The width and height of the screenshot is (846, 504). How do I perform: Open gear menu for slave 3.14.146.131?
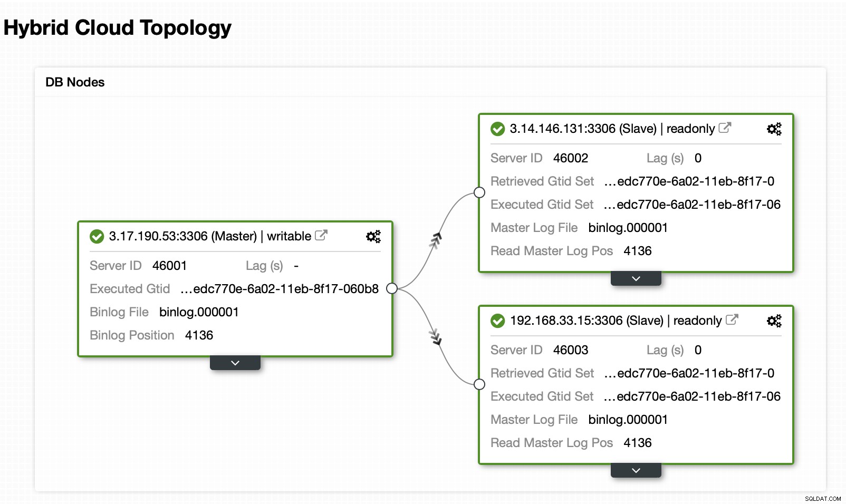click(x=774, y=129)
